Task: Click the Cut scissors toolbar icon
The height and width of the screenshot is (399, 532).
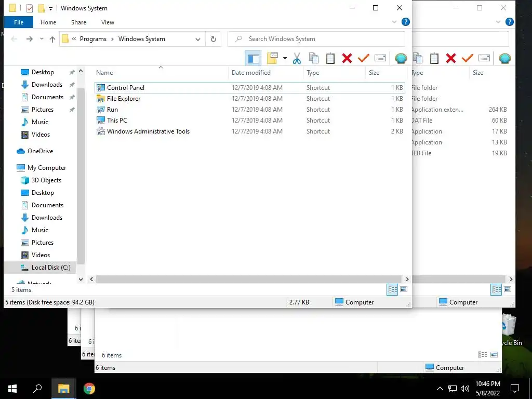Action: (297, 58)
